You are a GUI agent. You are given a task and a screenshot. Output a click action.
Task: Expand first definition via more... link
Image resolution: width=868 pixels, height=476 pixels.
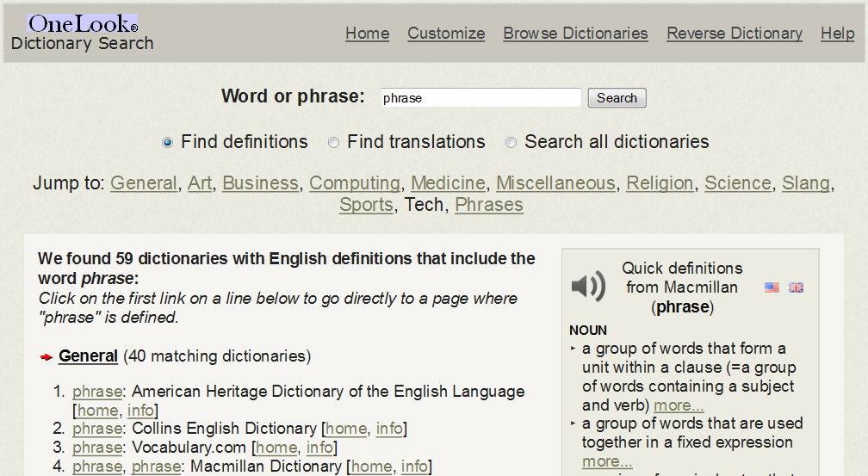[x=679, y=405]
